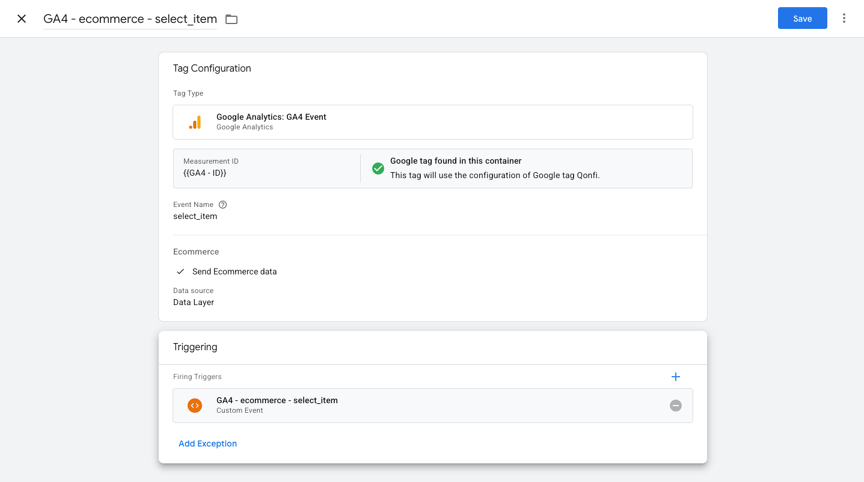The height and width of the screenshot is (482, 864).
Task: Click the Data Layer data source value
Action: point(193,302)
